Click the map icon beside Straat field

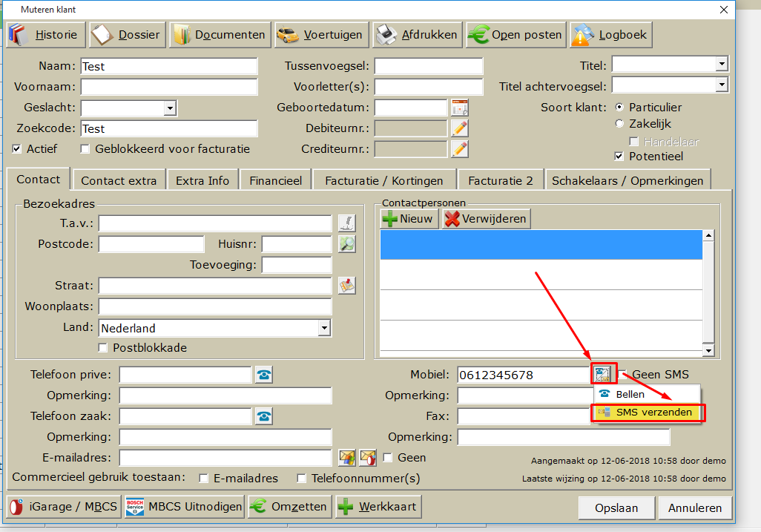pos(347,286)
